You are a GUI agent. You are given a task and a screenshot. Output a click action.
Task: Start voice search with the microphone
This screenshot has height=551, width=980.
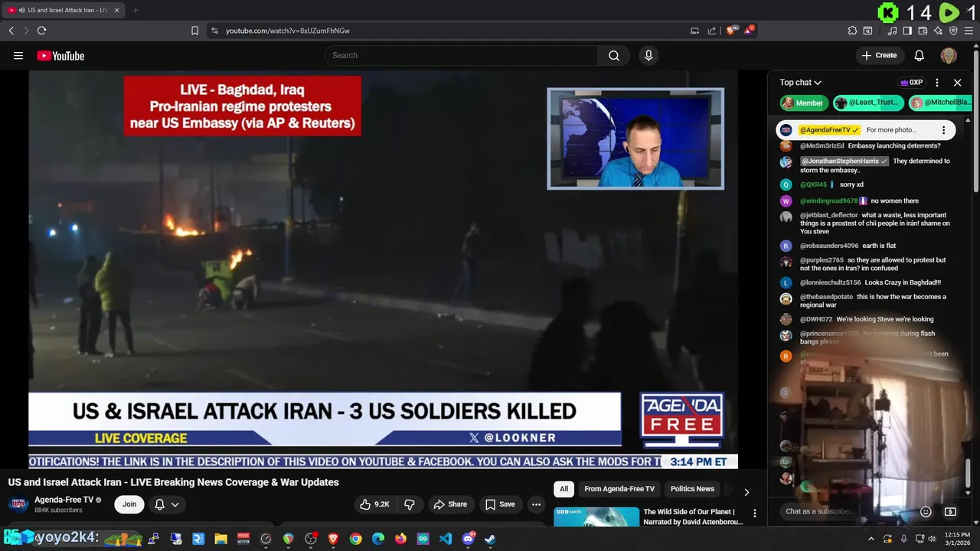tap(648, 55)
